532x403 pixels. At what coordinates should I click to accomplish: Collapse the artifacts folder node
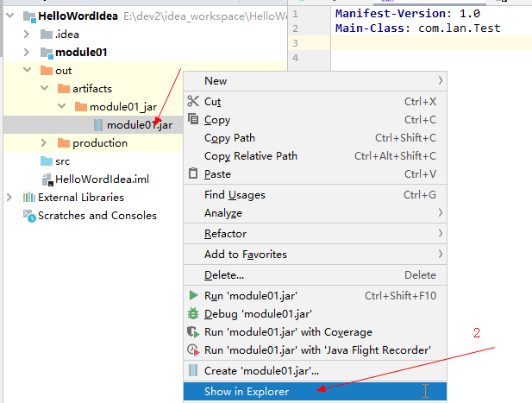(45, 88)
